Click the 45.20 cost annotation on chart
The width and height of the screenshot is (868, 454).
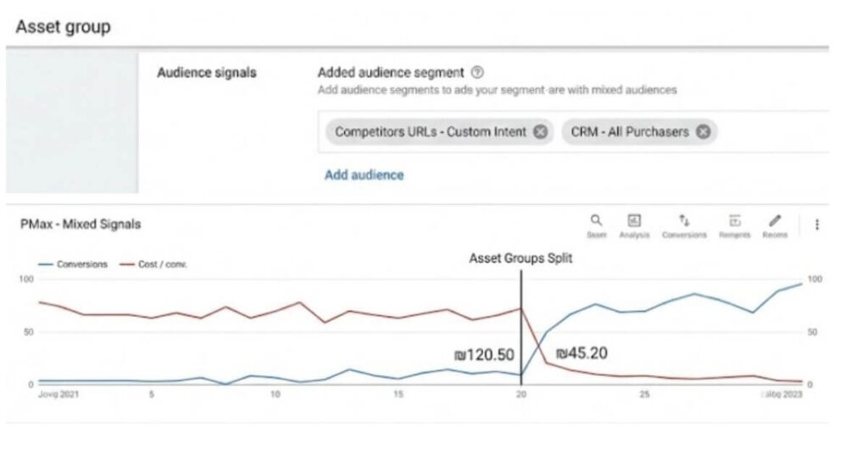pos(581,353)
